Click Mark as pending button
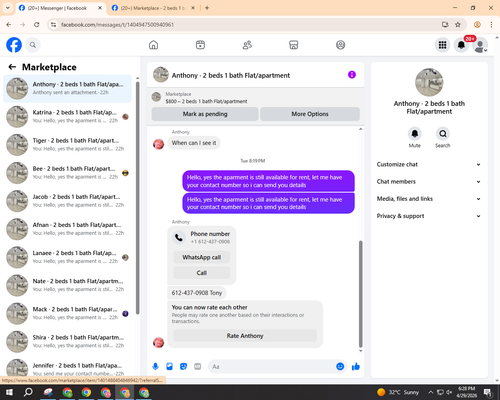Screen dimensions: 500x400 click(x=205, y=114)
